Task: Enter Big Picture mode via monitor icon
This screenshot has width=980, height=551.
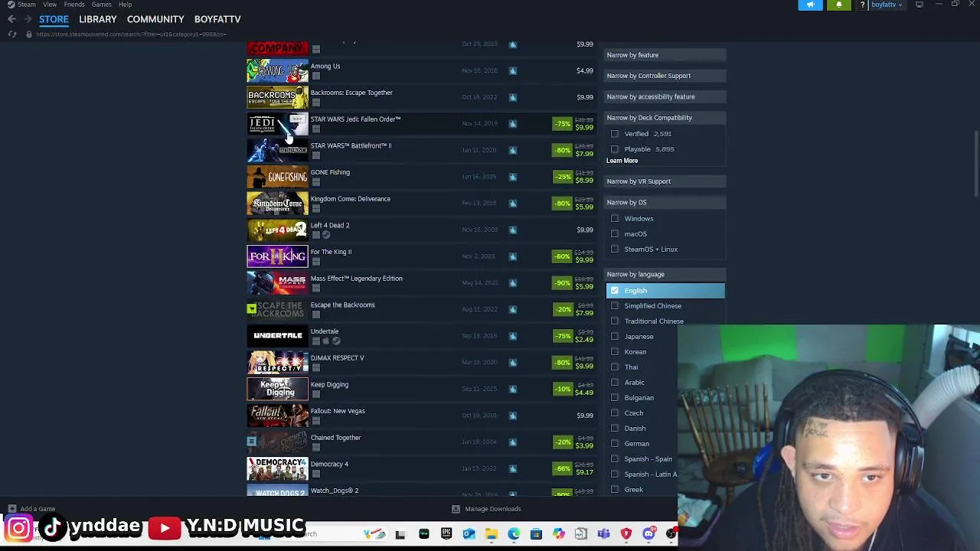Action: point(920,5)
